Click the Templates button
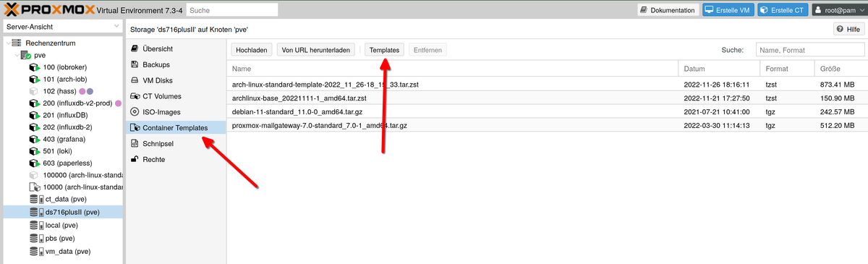The image size is (868, 264). point(384,50)
